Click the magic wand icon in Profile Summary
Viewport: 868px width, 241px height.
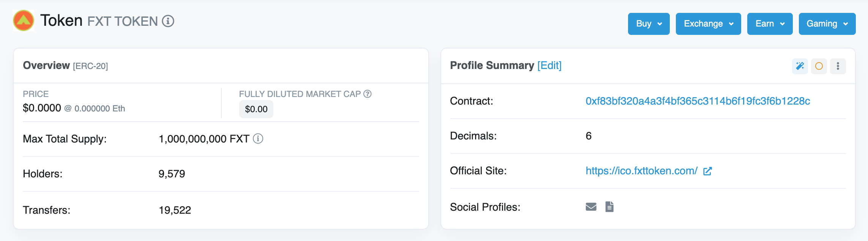(800, 66)
